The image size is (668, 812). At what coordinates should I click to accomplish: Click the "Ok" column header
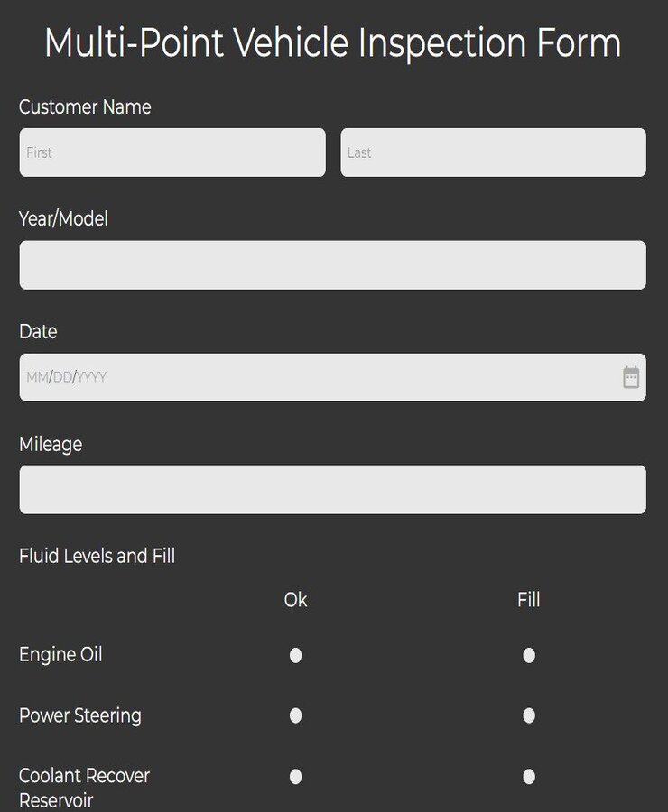coord(295,599)
